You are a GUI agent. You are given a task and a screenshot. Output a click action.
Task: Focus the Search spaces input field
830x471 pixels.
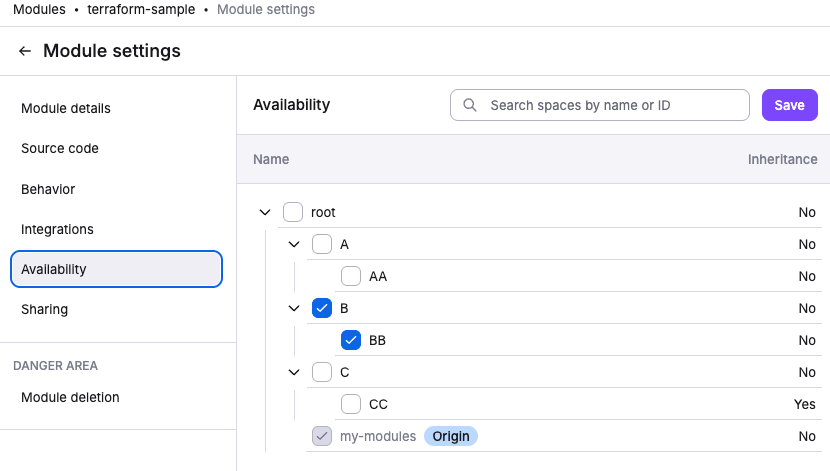[x=610, y=105]
